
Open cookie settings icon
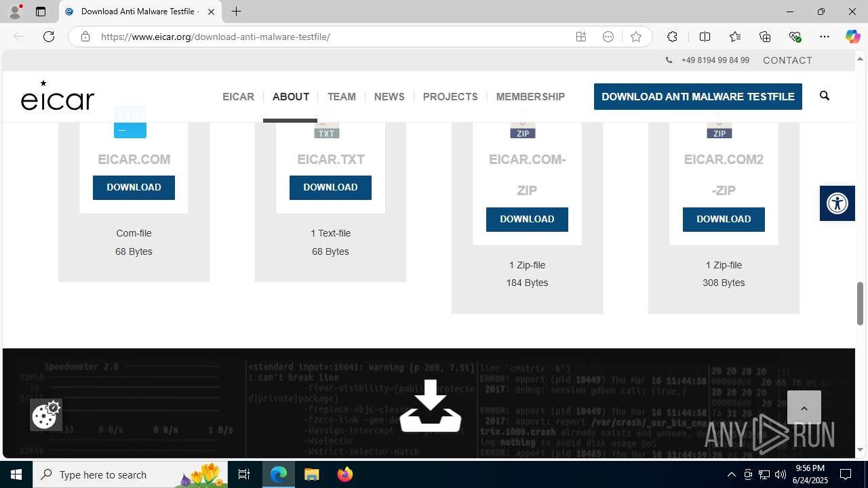46,414
